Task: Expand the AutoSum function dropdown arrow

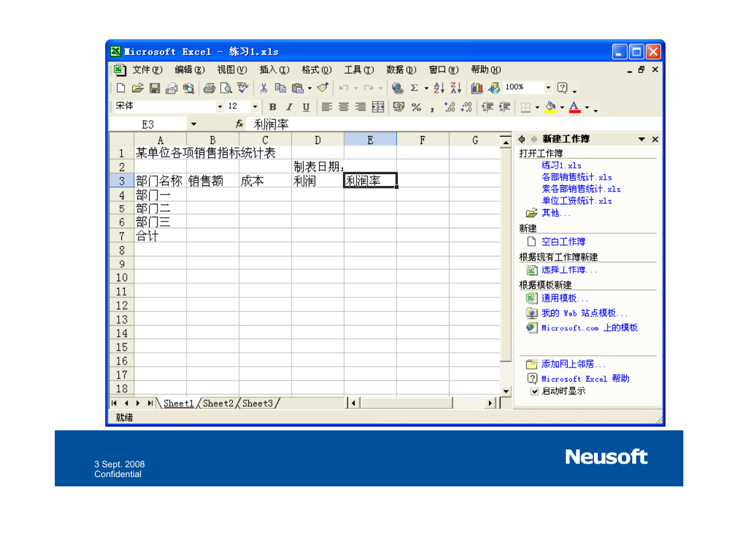Action: (x=426, y=88)
